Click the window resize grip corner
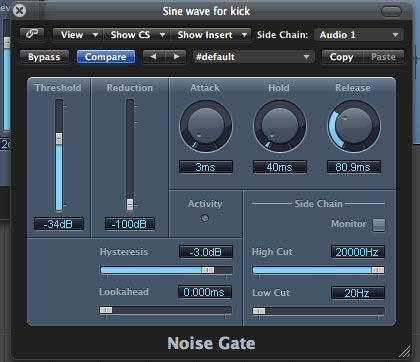 (405, 352)
